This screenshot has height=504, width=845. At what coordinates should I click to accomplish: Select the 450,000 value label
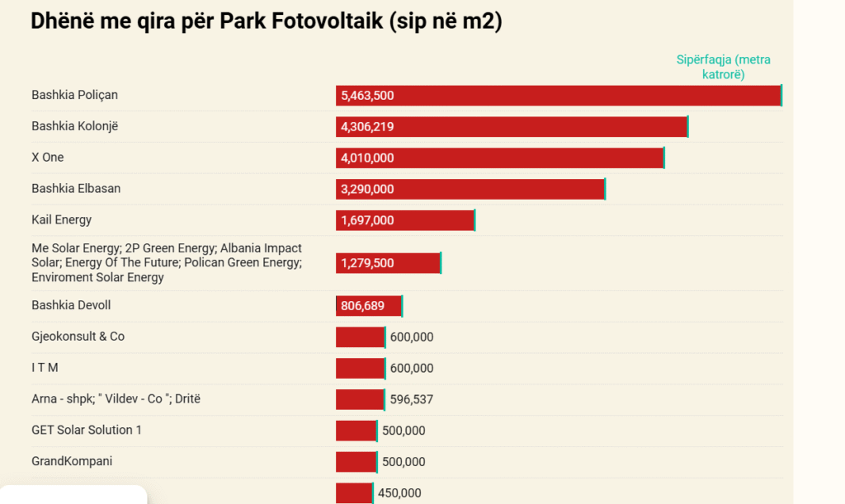pos(399,493)
